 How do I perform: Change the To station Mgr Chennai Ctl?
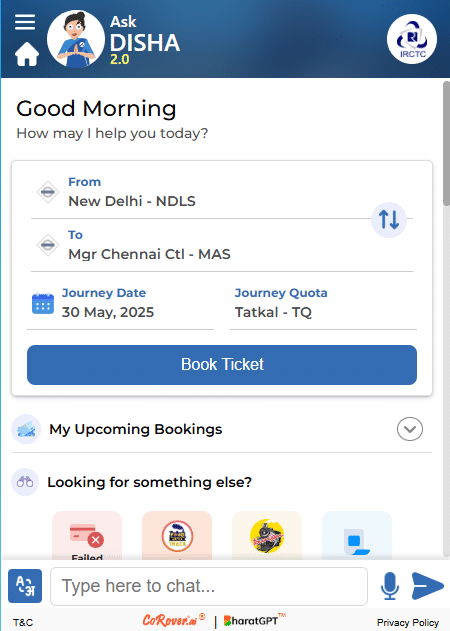click(222, 245)
